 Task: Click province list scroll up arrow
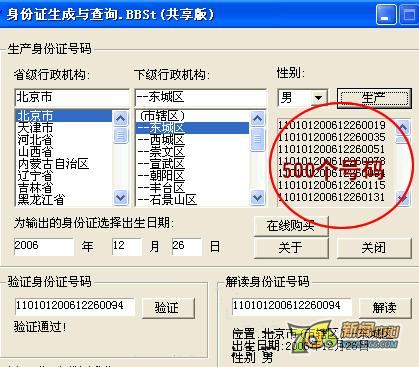pos(120,118)
